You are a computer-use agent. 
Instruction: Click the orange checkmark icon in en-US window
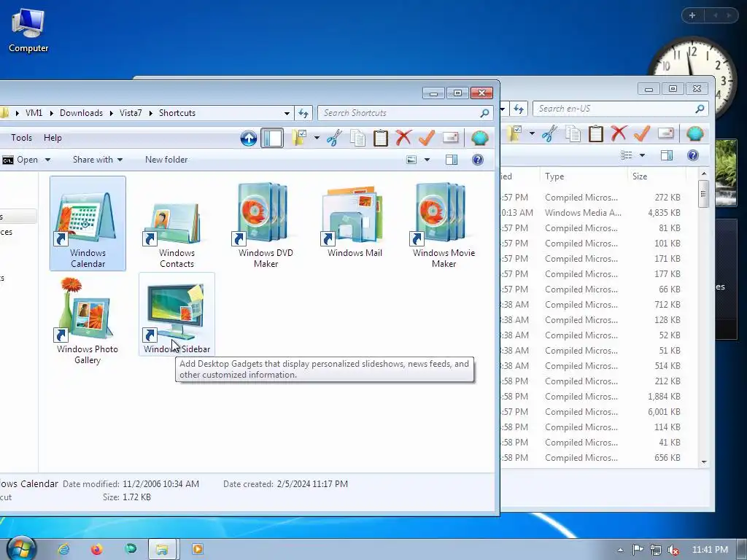point(642,133)
